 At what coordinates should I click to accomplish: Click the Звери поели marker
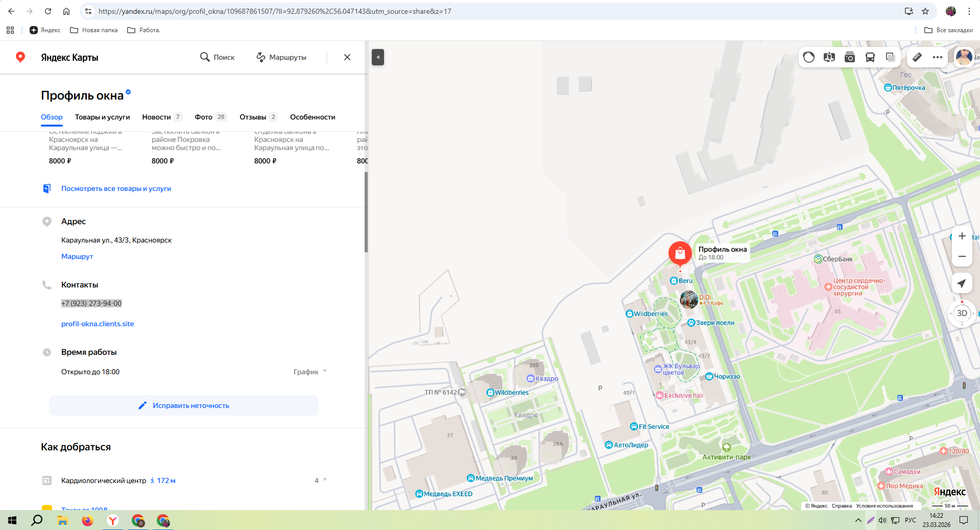(711, 323)
